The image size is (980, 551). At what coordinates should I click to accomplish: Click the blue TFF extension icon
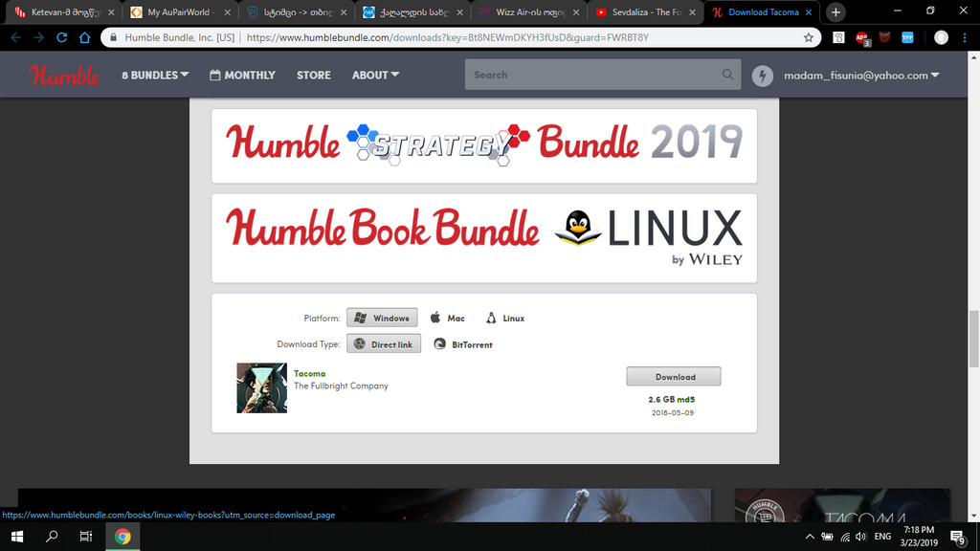(x=907, y=37)
